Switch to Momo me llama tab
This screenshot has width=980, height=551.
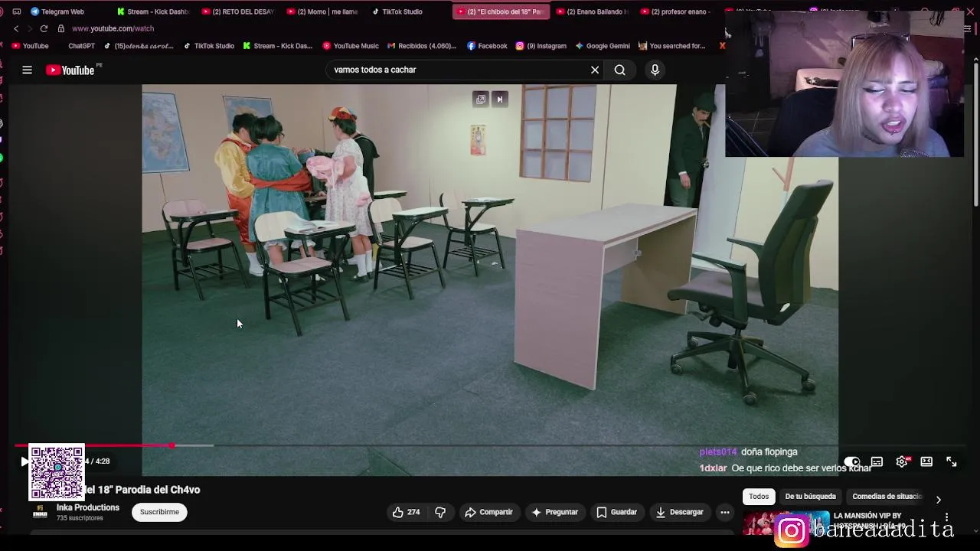pyautogui.click(x=322, y=11)
